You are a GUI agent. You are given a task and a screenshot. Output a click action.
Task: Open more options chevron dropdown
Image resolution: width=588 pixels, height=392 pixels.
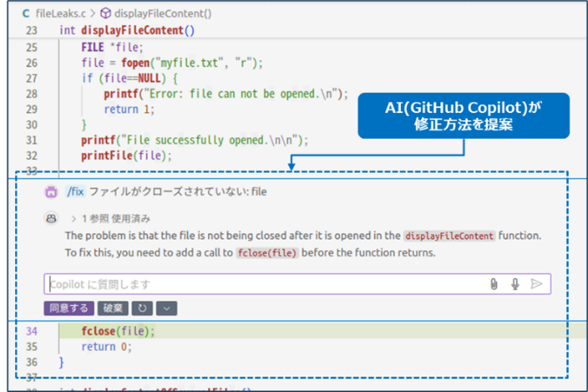click(167, 308)
